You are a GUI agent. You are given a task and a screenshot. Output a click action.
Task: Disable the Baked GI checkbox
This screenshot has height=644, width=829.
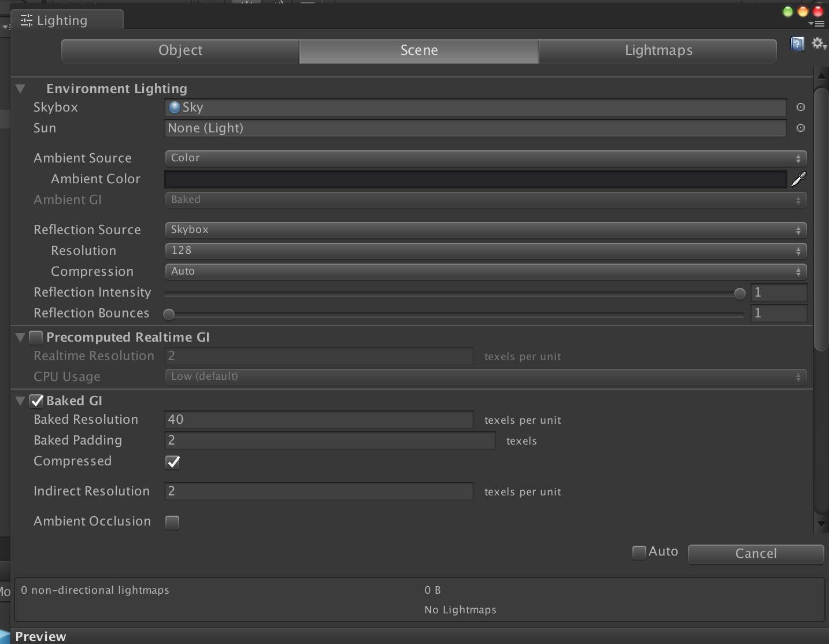coord(36,401)
